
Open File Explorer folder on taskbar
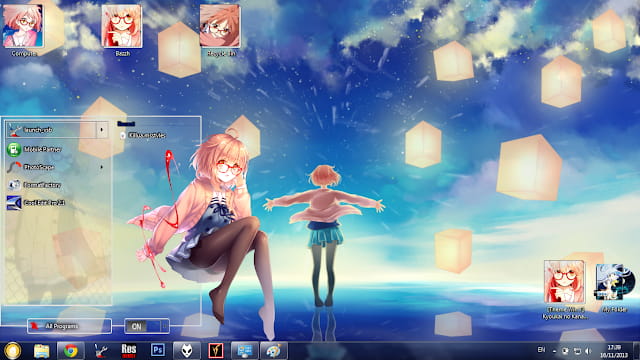42,351
